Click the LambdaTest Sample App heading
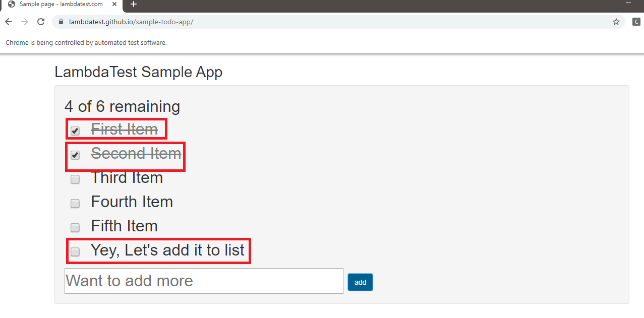This screenshot has height=318, width=644. pos(138,72)
